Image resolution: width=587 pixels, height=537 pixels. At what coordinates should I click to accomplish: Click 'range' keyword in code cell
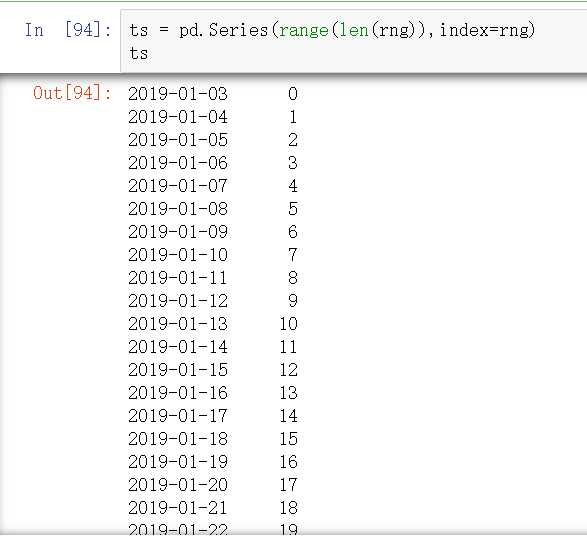304,31
